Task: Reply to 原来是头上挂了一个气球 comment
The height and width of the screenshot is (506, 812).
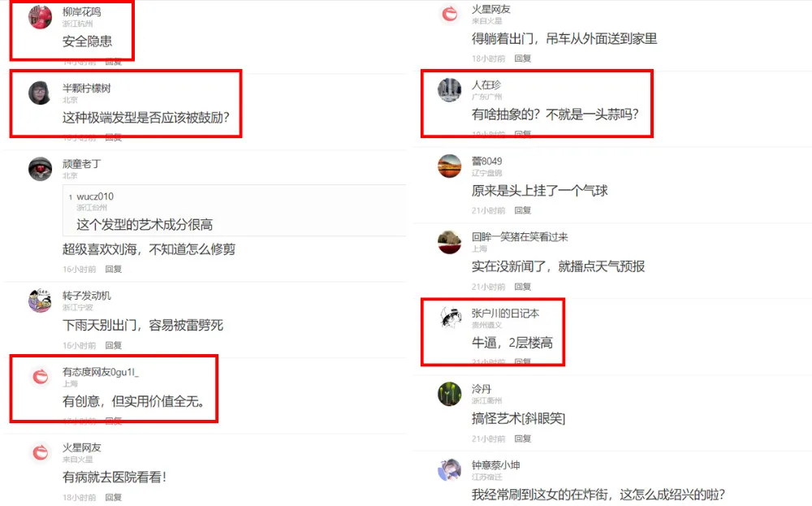Action: coord(522,211)
